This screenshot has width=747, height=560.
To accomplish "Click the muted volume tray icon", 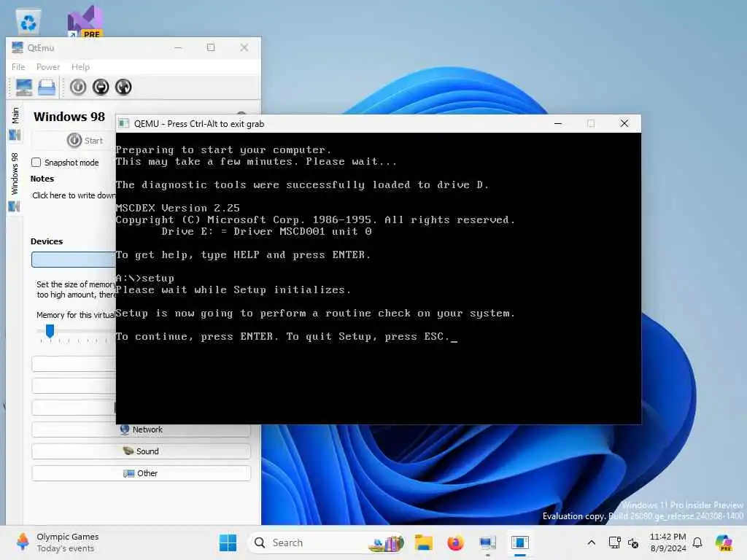I will point(633,542).
